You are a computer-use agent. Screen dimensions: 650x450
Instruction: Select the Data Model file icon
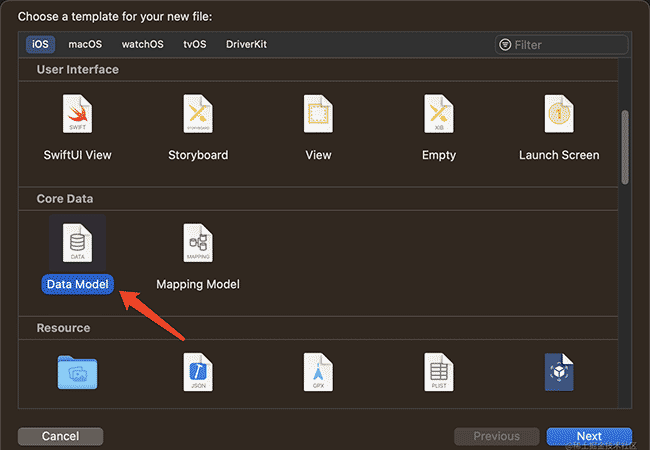pos(78,243)
